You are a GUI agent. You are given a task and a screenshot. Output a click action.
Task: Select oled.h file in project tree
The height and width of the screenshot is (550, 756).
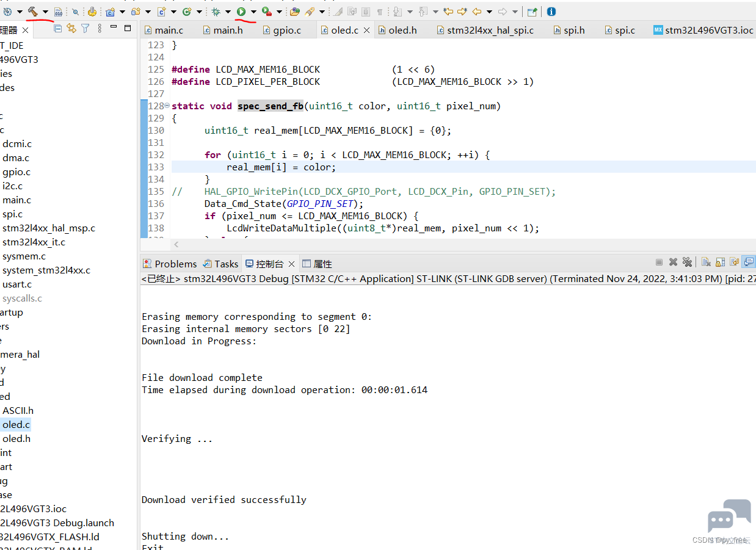16,439
